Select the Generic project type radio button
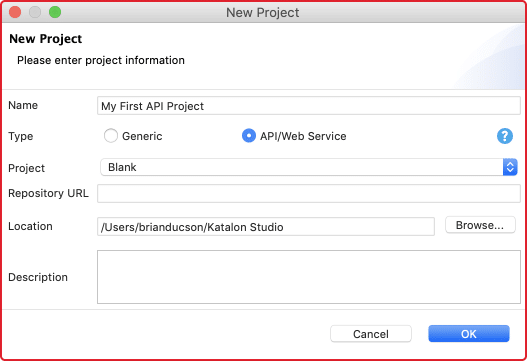 click(111, 136)
